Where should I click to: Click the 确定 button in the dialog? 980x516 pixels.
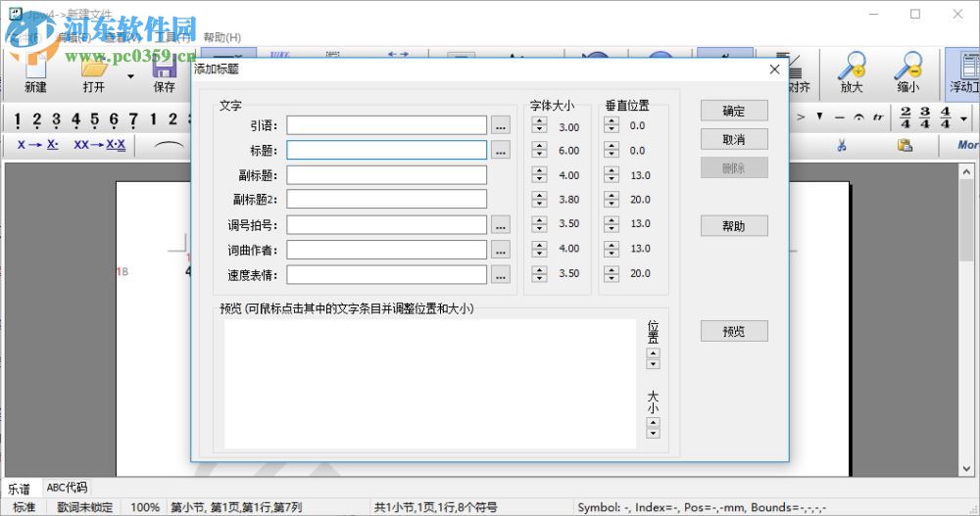(734, 112)
